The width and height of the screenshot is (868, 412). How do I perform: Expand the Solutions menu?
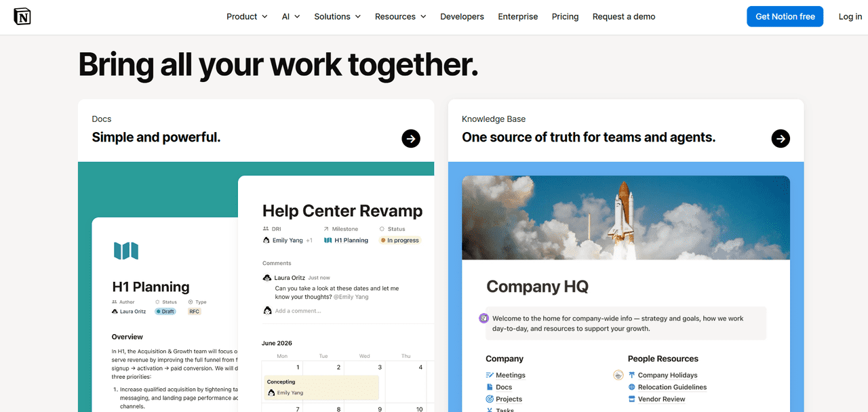pos(337,16)
